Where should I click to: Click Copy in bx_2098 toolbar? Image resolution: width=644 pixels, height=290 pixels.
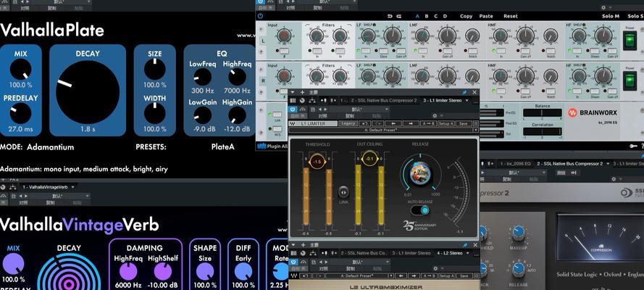[467, 16]
